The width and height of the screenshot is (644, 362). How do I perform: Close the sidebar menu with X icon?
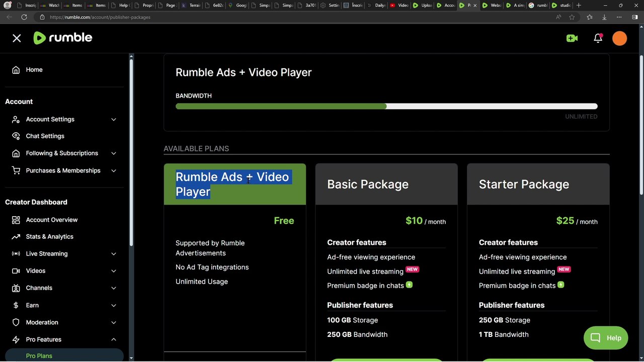coord(17,38)
